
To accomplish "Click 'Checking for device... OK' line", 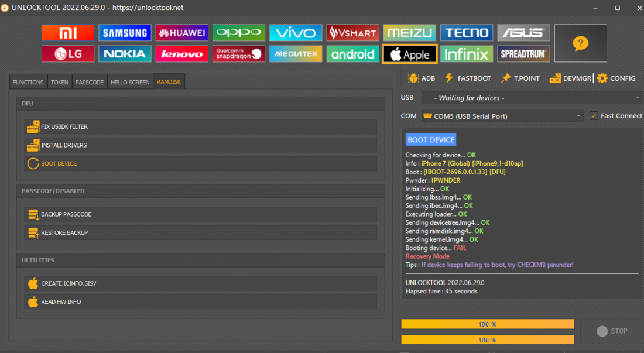I will (441, 155).
